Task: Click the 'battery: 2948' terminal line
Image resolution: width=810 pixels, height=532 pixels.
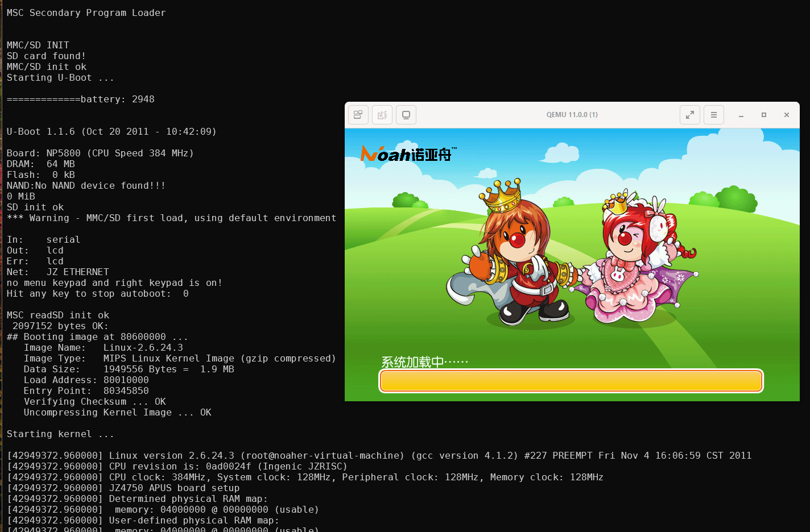Action: pos(81,99)
